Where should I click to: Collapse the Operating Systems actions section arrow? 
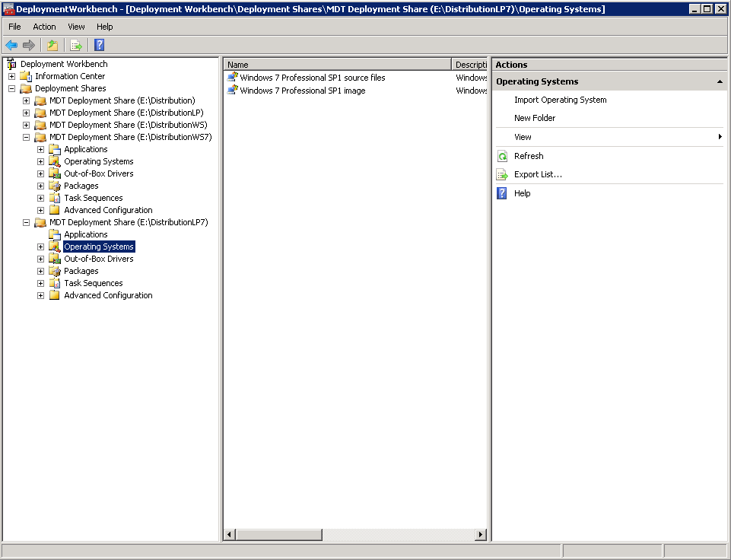coord(720,81)
